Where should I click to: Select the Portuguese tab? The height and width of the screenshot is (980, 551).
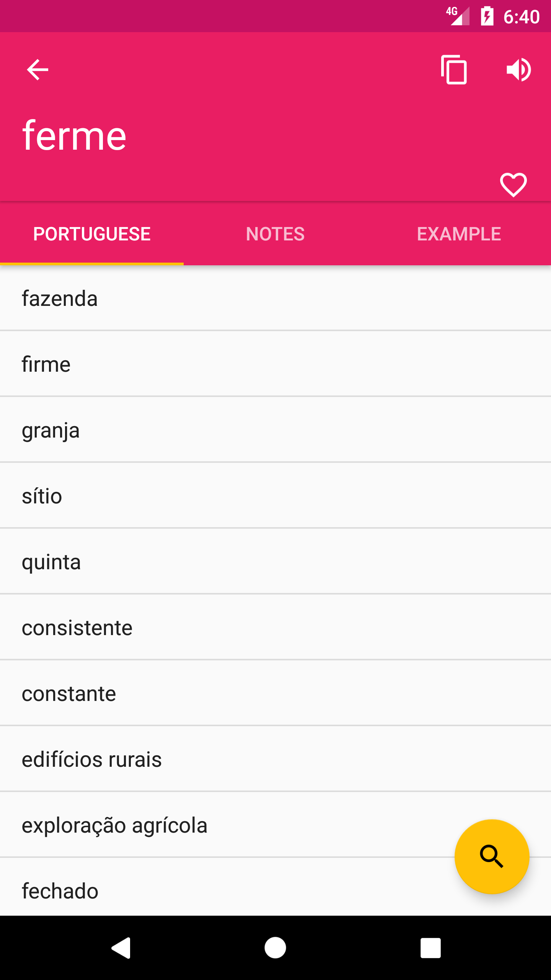click(x=92, y=234)
